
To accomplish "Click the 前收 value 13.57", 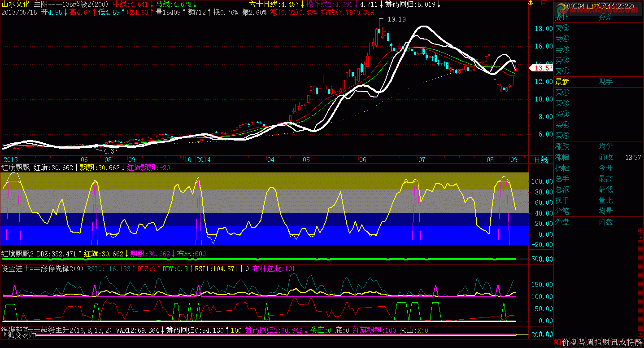I will [x=633, y=158].
